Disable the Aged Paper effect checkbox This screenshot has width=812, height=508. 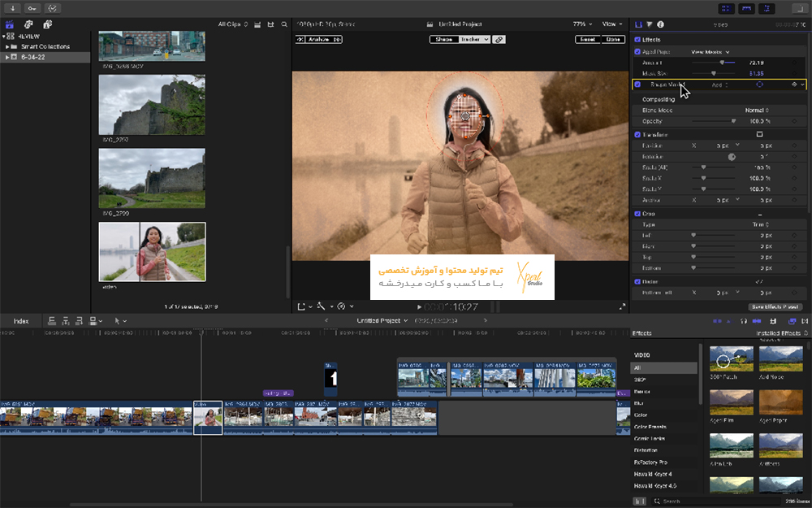(637, 52)
